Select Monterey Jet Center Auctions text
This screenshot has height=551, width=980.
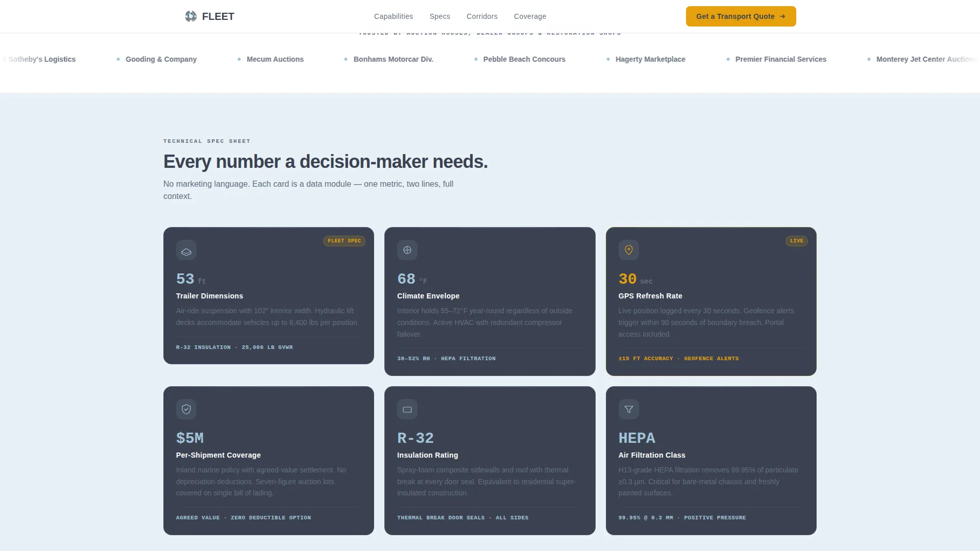[926, 59]
